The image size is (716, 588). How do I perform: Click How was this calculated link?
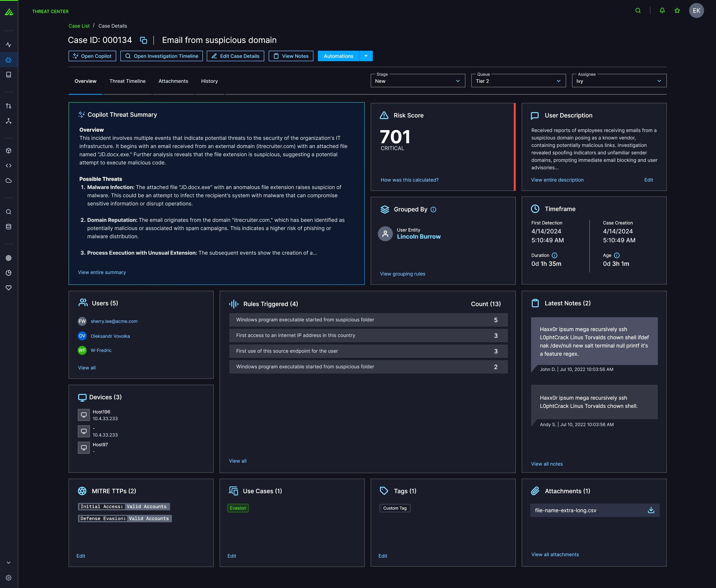click(x=410, y=180)
